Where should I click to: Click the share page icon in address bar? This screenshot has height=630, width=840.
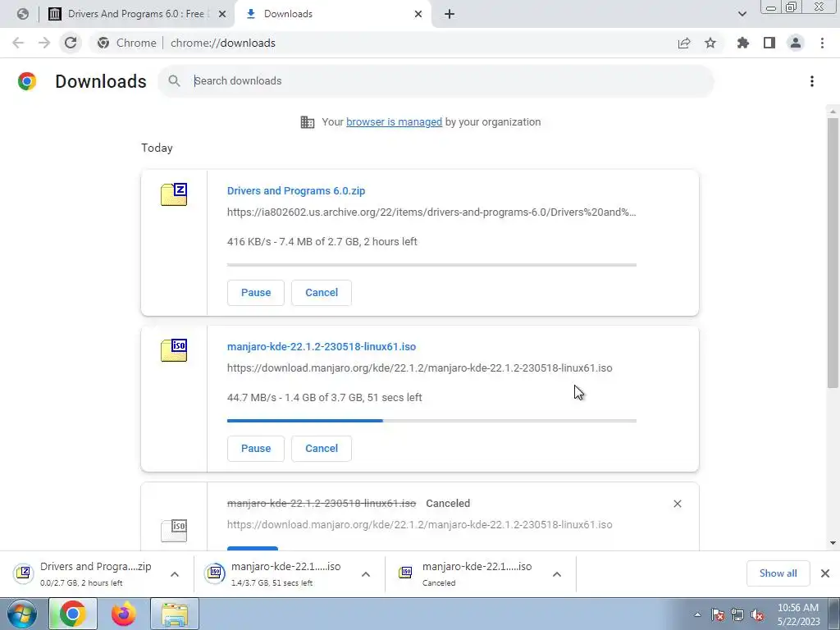[684, 43]
